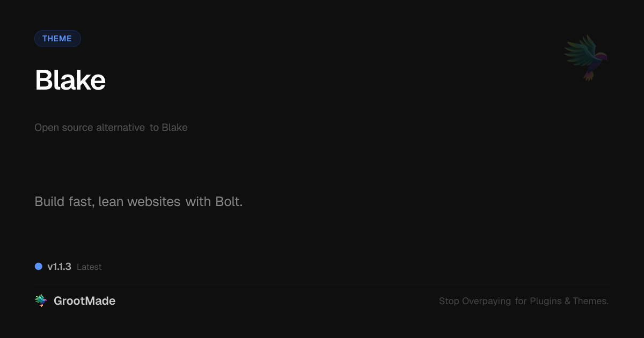Click the ampersand in the footer slogan

coord(567,302)
